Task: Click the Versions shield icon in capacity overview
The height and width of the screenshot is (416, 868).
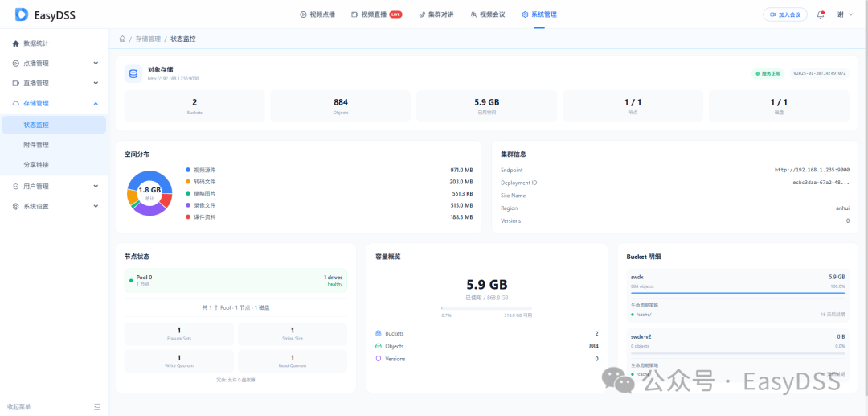Action: coord(379,359)
